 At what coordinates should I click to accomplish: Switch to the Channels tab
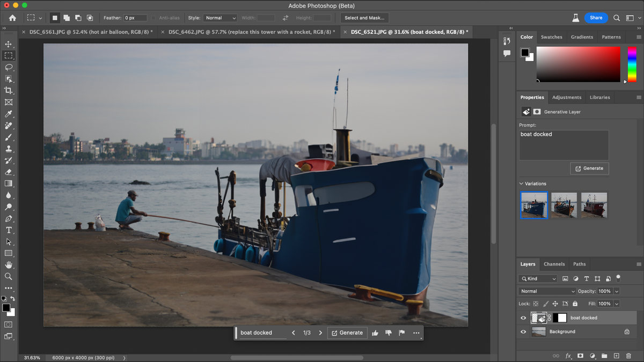click(x=554, y=264)
